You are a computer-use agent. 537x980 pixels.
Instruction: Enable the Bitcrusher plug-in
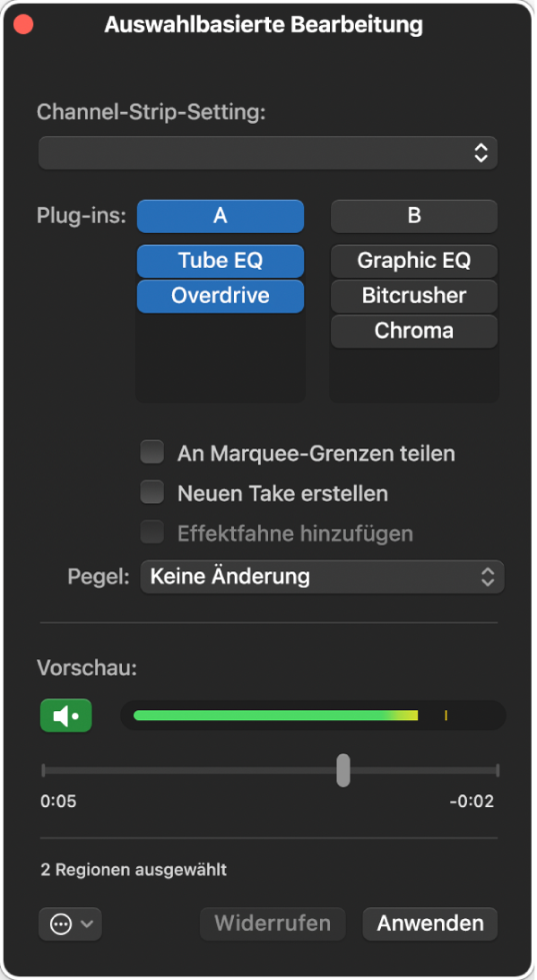413,296
